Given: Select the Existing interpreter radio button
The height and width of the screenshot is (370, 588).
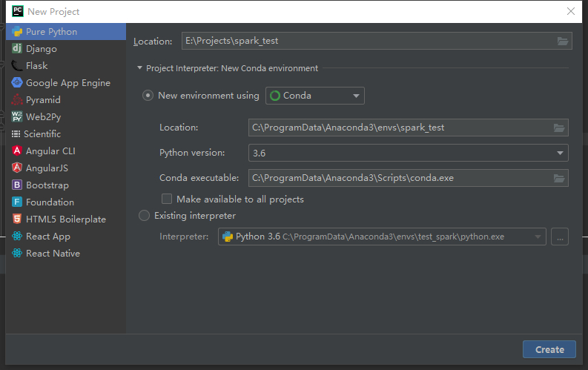Looking at the screenshot, I should coord(144,216).
